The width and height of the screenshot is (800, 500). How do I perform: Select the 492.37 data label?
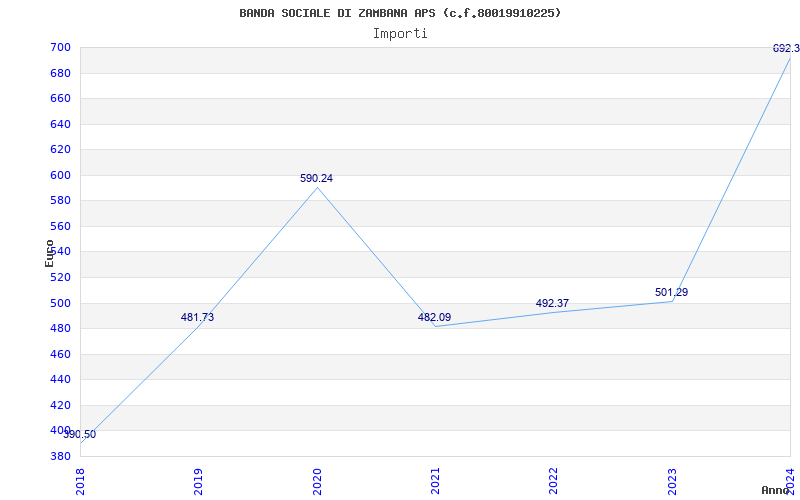point(552,304)
